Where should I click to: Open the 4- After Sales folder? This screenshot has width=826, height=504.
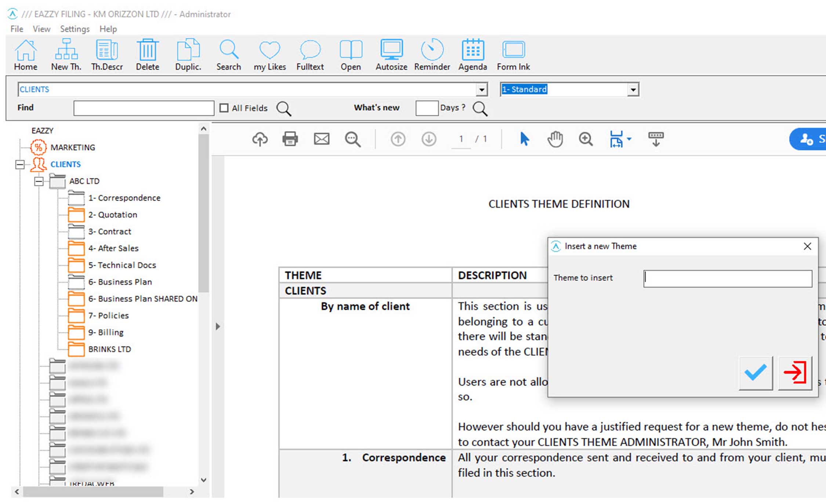click(113, 249)
